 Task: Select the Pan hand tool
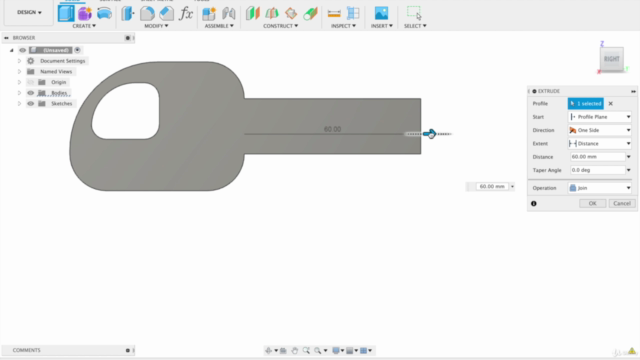(294, 350)
